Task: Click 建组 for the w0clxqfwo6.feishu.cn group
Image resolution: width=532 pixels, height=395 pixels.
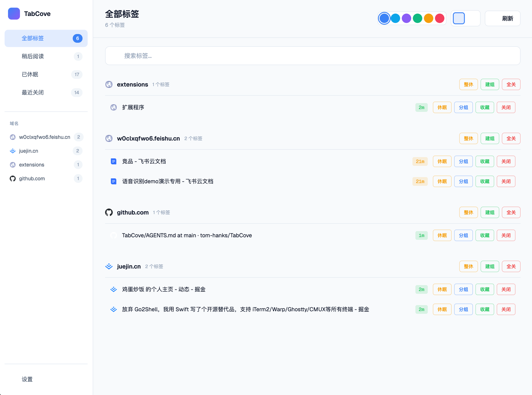Action: (490, 138)
